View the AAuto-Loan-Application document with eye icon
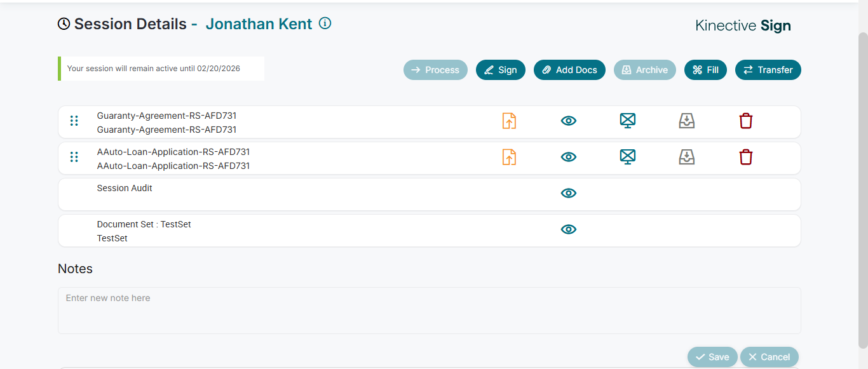 coord(569,157)
